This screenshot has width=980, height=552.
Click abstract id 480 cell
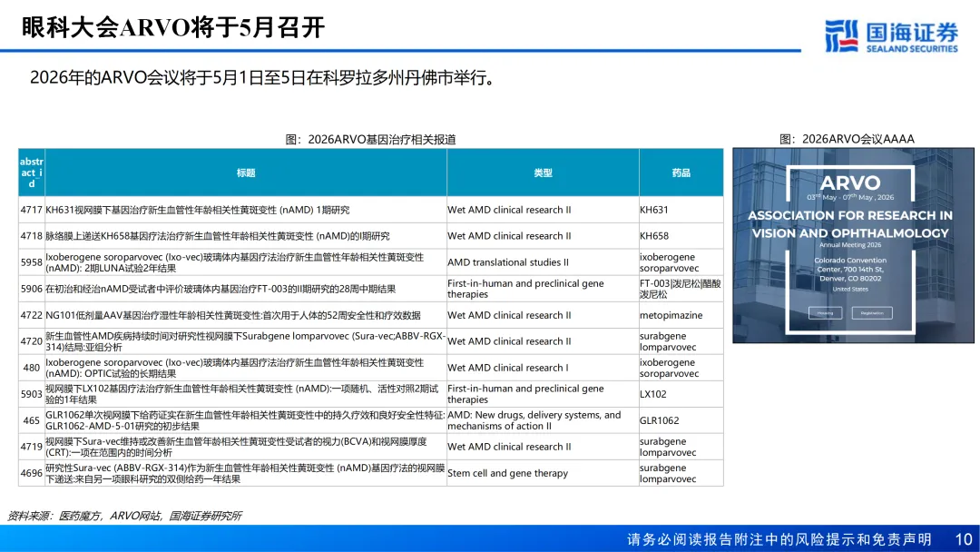[x=32, y=368]
